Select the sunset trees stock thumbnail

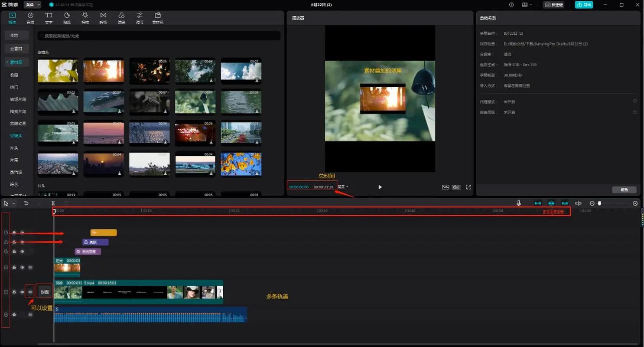point(104,71)
